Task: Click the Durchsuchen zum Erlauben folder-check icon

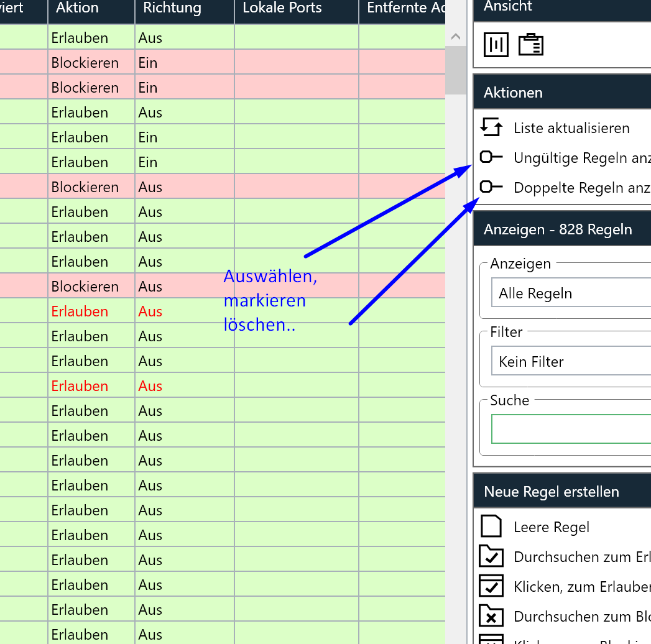Action: 491,556
